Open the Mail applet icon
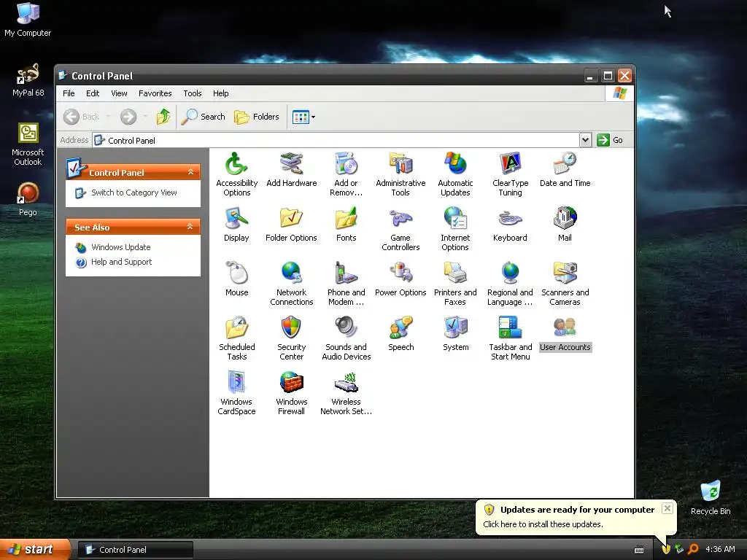747x560 pixels. [x=565, y=225]
